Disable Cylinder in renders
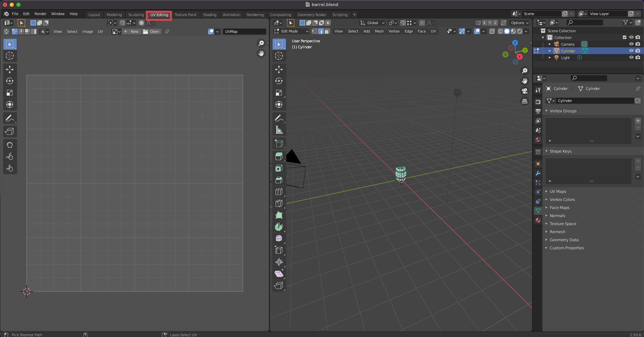The image size is (644, 337). point(638,51)
